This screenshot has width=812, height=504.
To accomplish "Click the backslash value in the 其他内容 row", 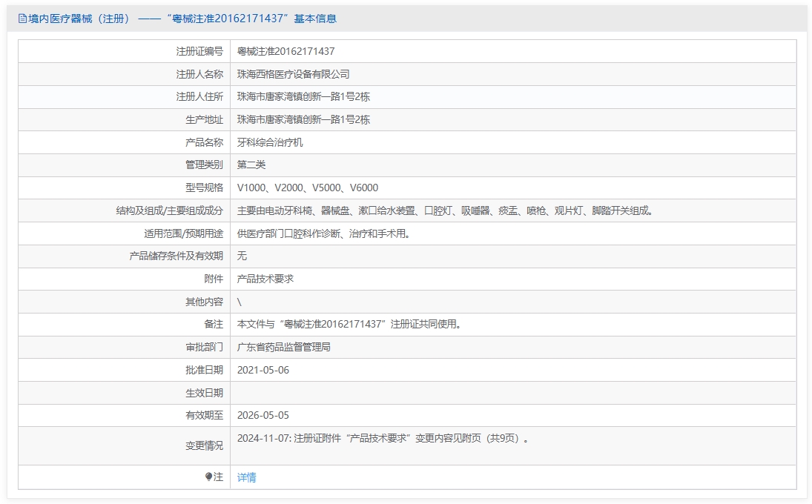I will click(240, 302).
